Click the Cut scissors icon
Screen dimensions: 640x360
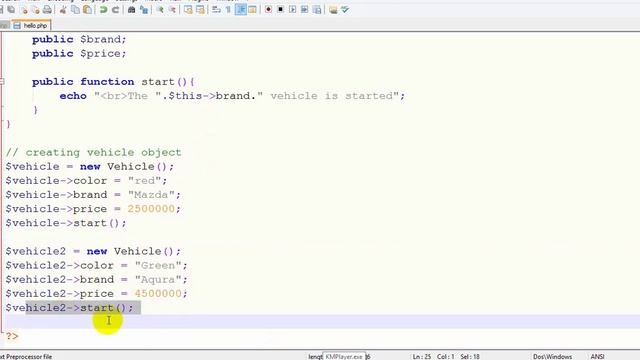63,9
